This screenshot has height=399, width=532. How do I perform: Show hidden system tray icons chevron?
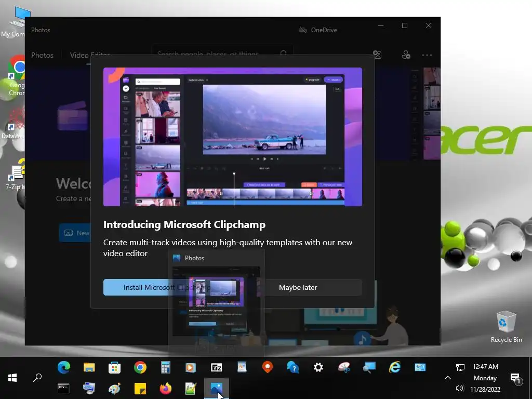pyautogui.click(x=447, y=378)
